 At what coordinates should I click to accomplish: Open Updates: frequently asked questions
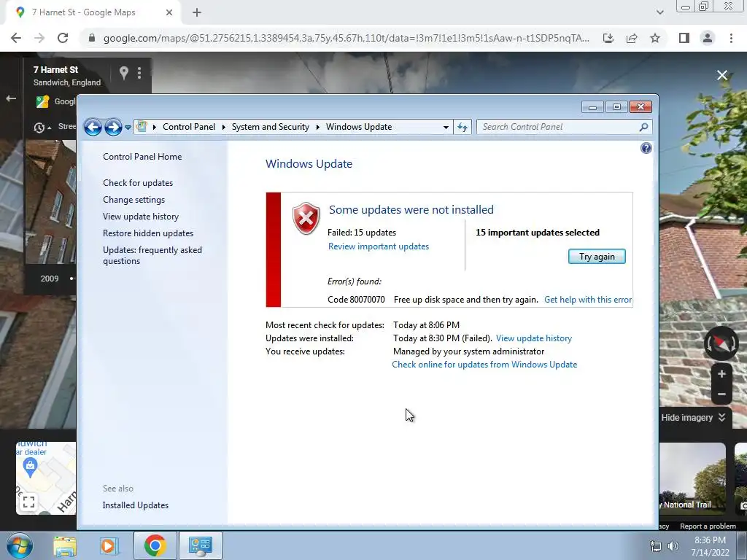point(152,255)
